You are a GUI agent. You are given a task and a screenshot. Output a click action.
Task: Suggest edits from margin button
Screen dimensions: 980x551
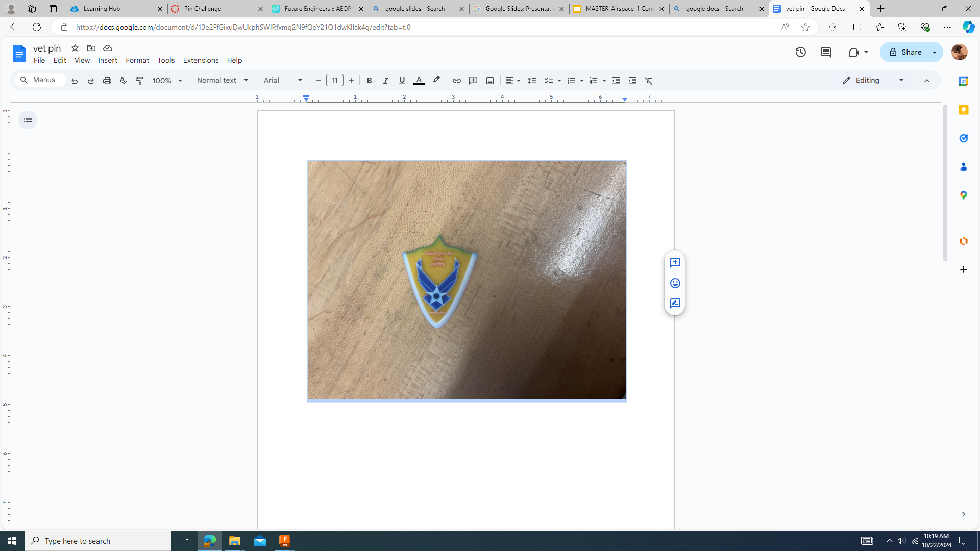click(x=675, y=304)
